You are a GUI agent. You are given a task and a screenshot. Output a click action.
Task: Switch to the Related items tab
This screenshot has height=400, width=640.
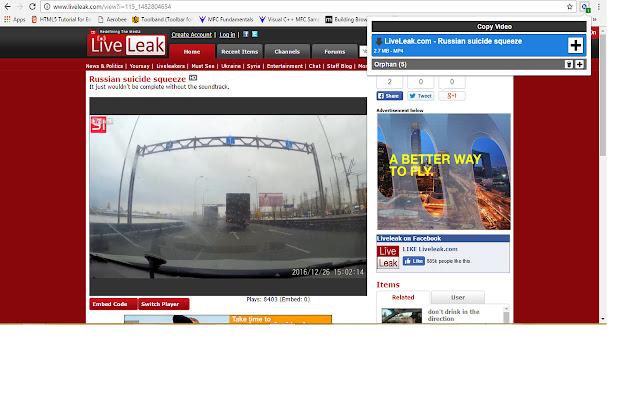click(x=403, y=297)
